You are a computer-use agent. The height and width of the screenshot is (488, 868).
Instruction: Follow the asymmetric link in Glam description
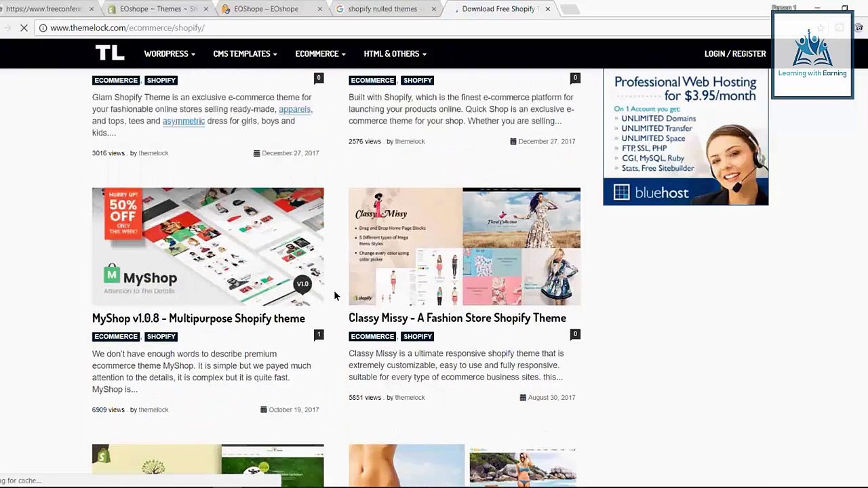[184, 121]
